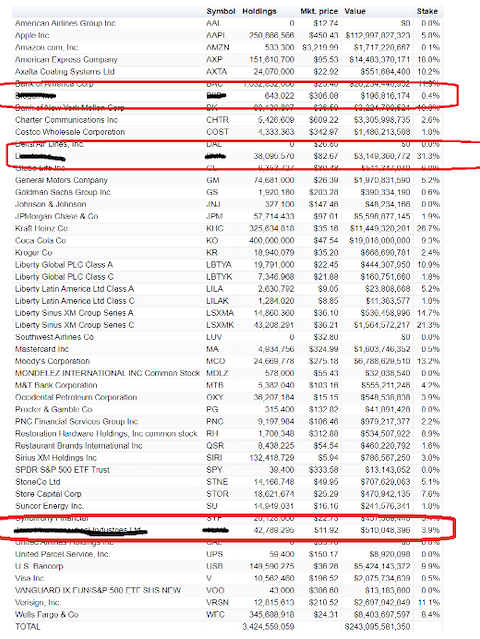This screenshot has height=639, width=480.
Task: Select Liberty Global PLC Class C
Action: click(x=64, y=277)
